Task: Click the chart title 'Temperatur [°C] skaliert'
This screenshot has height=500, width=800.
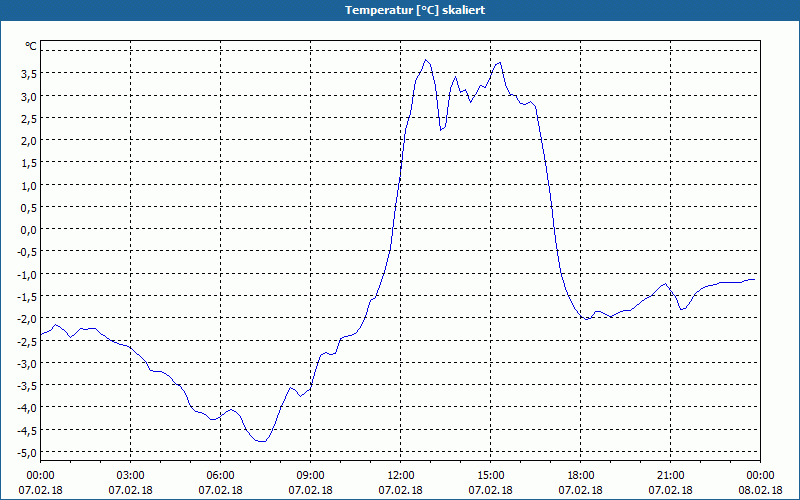Action: 414,10
